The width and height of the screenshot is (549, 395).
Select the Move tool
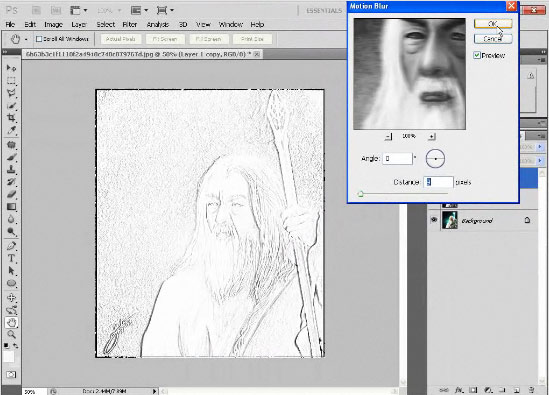pos(11,68)
